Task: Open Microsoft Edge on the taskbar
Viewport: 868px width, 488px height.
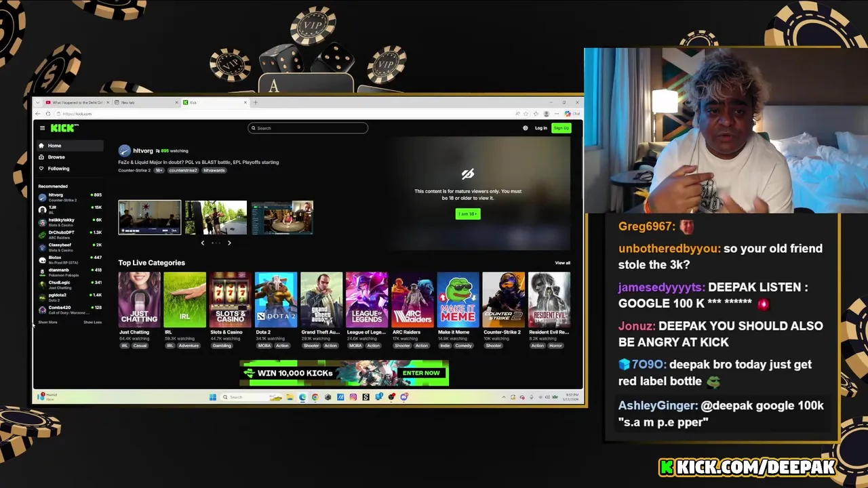Action: (302, 397)
